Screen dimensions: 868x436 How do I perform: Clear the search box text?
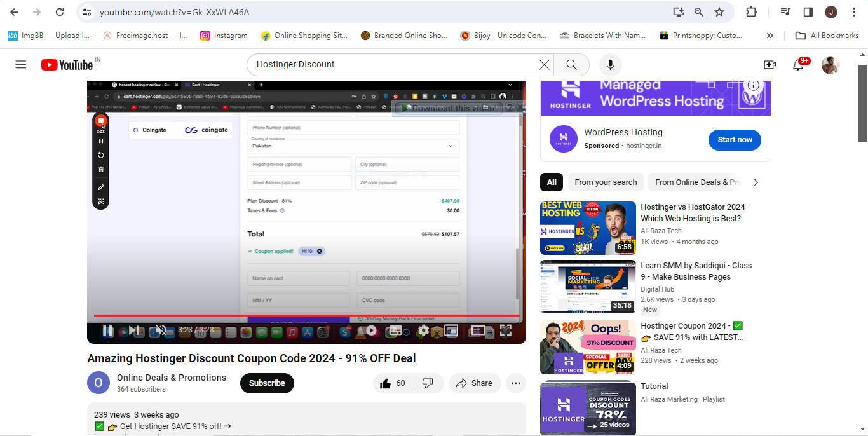pyautogui.click(x=545, y=64)
